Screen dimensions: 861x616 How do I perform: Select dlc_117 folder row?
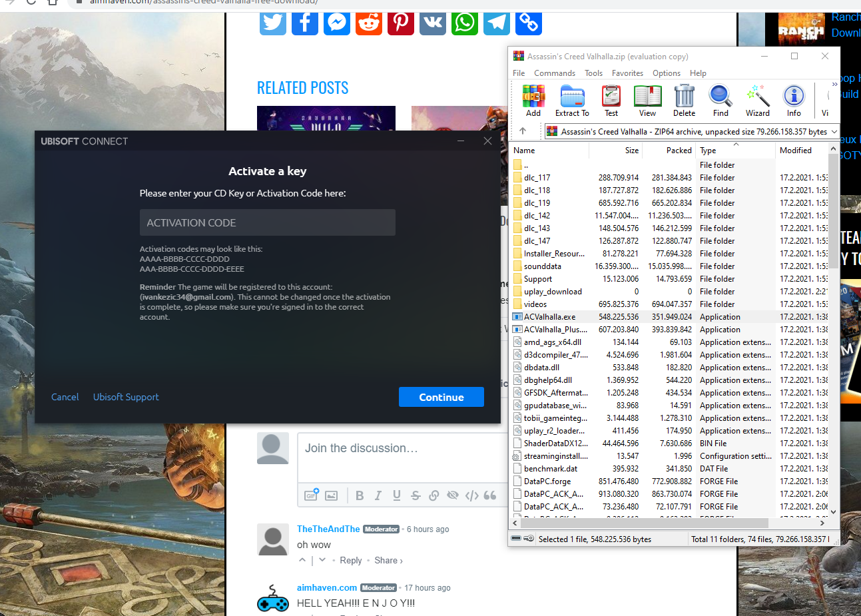coord(669,178)
